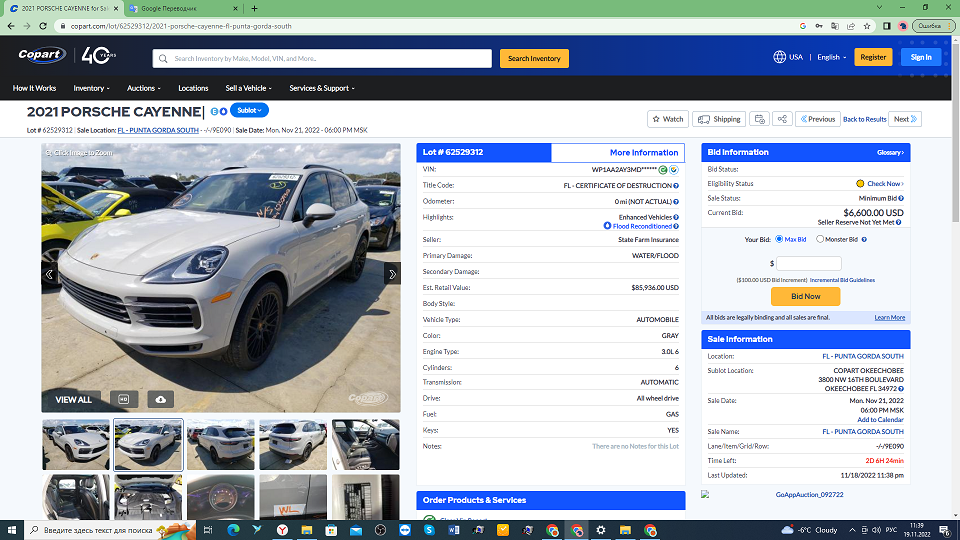The height and width of the screenshot is (540, 960).
Task: Select the front seat interior thumbnail
Action: 366,444
